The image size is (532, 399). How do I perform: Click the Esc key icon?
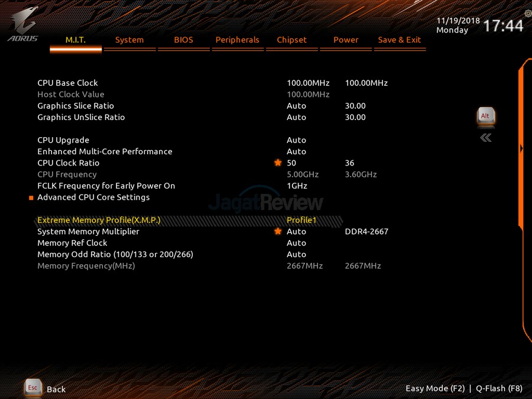[33, 387]
